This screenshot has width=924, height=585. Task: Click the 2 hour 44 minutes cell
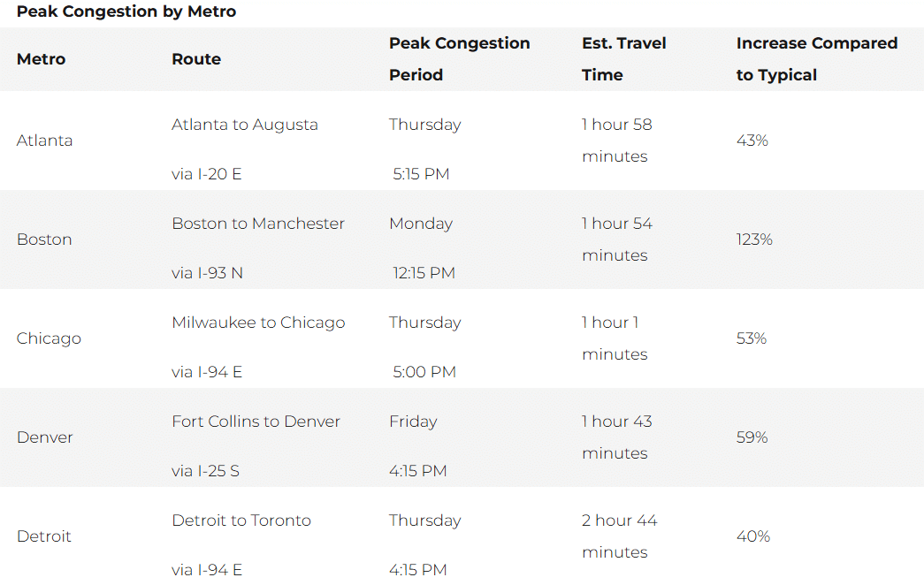[619, 536]
